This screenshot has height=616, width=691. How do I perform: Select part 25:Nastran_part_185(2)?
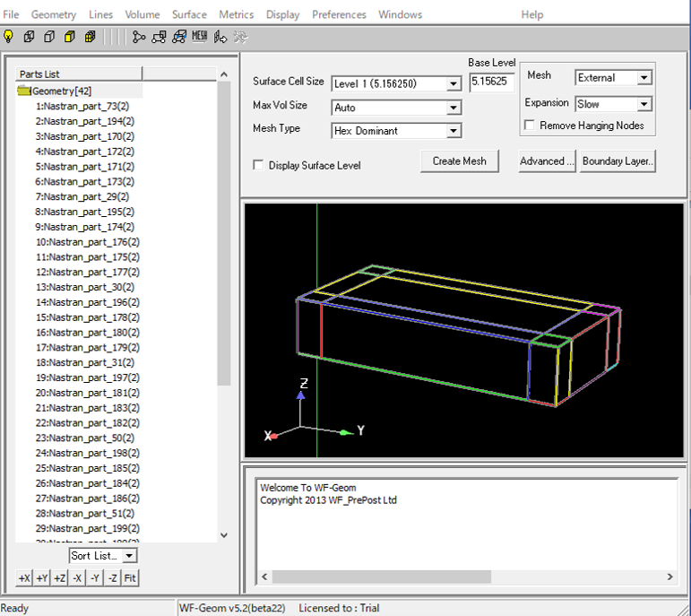tap(88, 468)
